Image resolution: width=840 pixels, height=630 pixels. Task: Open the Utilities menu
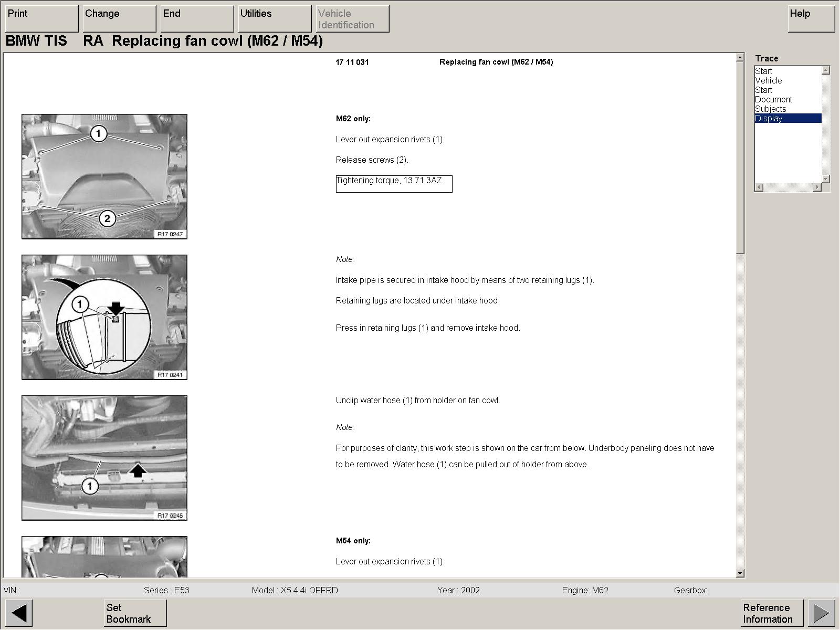pyautogui.click(x=275, y=18)
